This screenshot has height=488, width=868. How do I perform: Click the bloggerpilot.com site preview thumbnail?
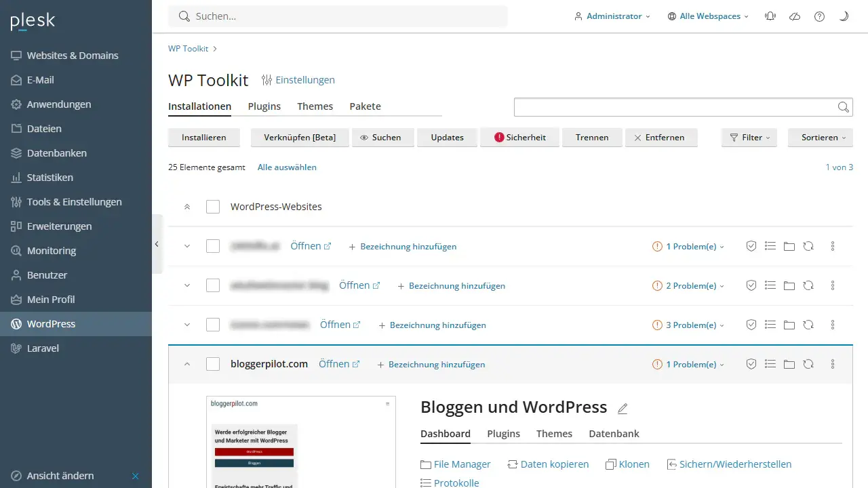tap(300, 442)
